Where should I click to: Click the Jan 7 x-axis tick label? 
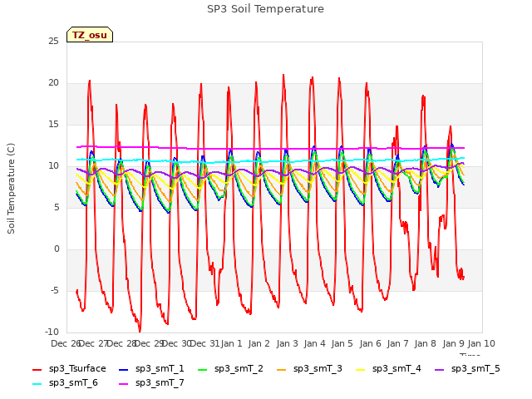(397, 343)
